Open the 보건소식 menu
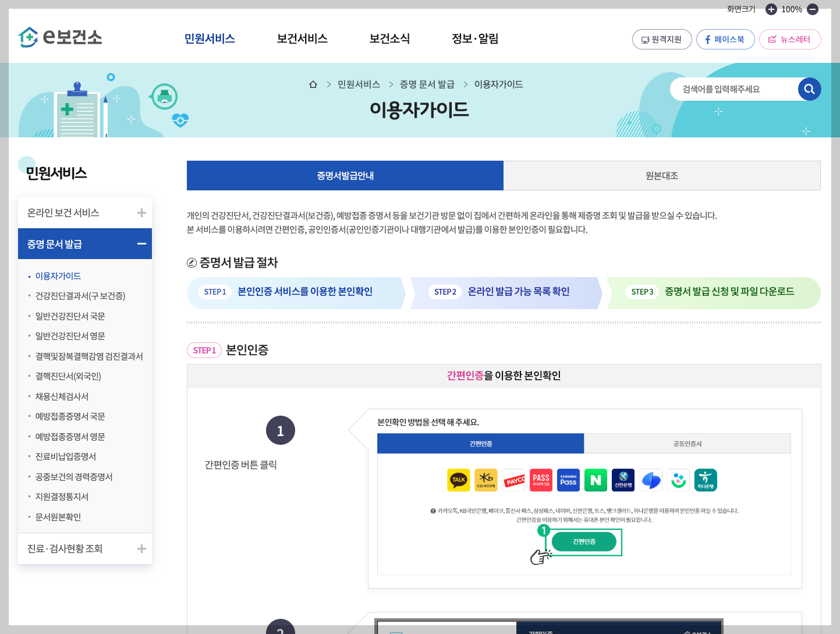 pos(389,38)
